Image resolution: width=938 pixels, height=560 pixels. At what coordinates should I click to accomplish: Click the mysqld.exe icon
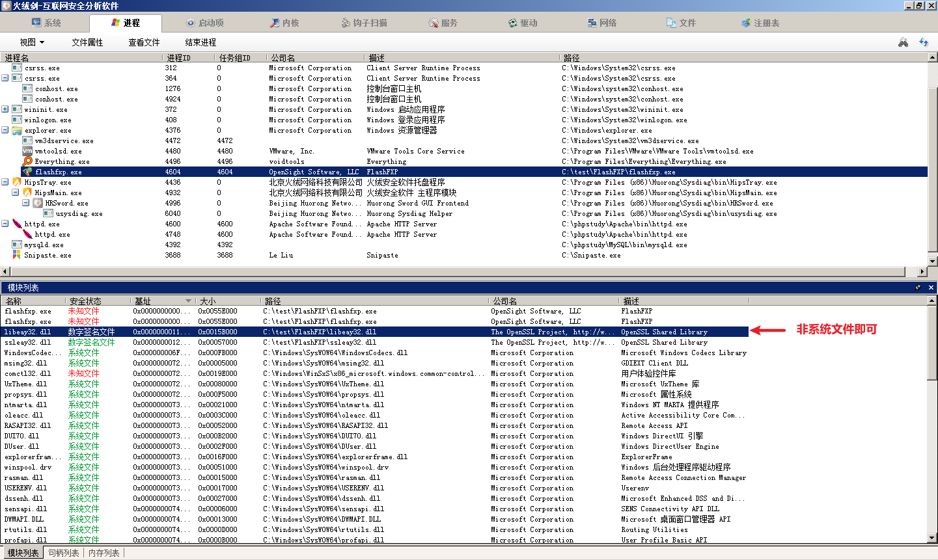coord(17,245)
